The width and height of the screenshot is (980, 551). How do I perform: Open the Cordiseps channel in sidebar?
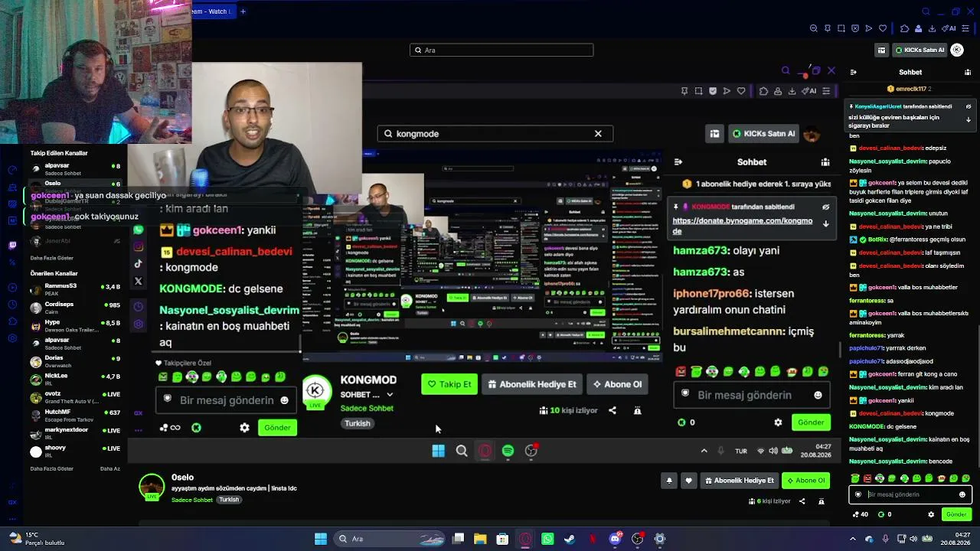click(76, 307)
